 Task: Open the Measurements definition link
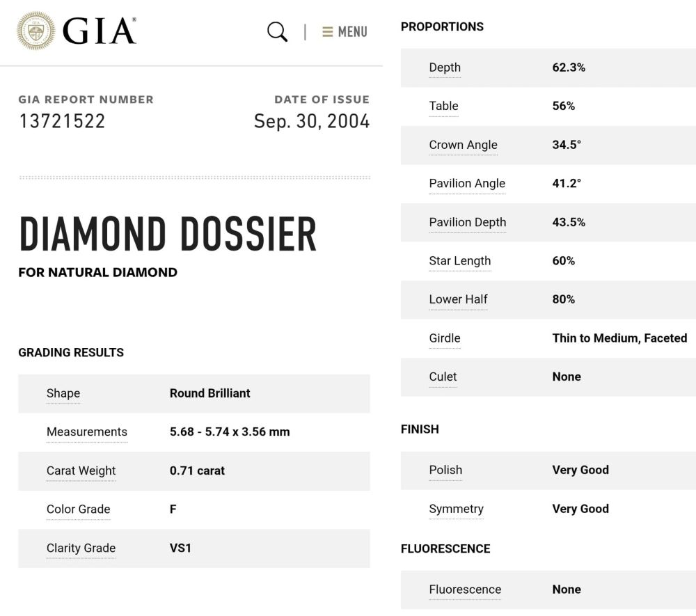point(86,432)
